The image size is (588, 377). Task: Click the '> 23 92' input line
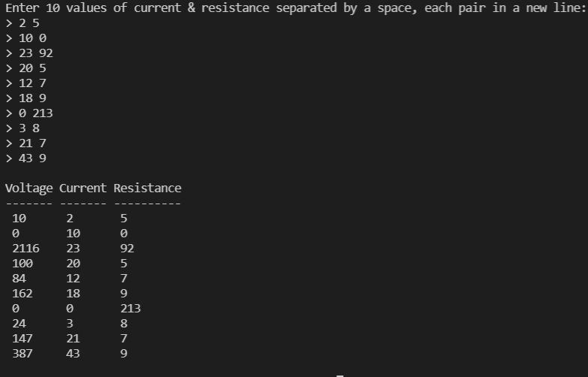click(29, 53)
